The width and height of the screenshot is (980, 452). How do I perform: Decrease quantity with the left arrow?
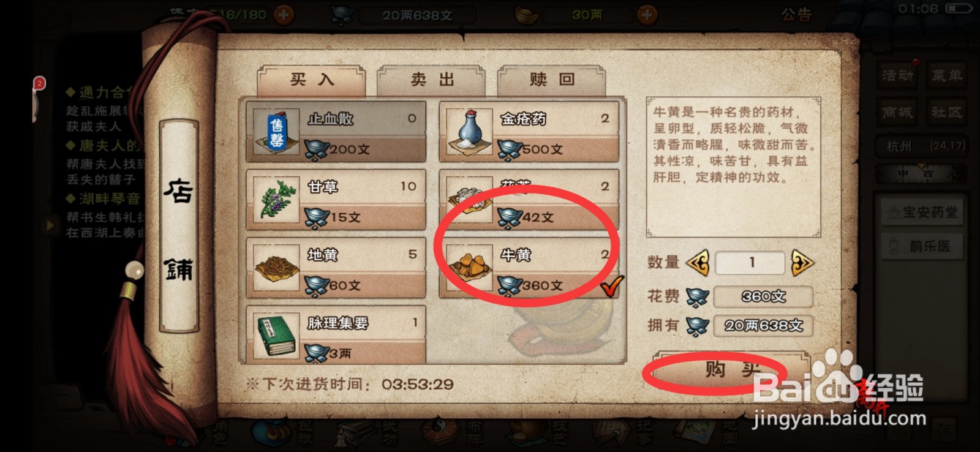coord(698,263)
